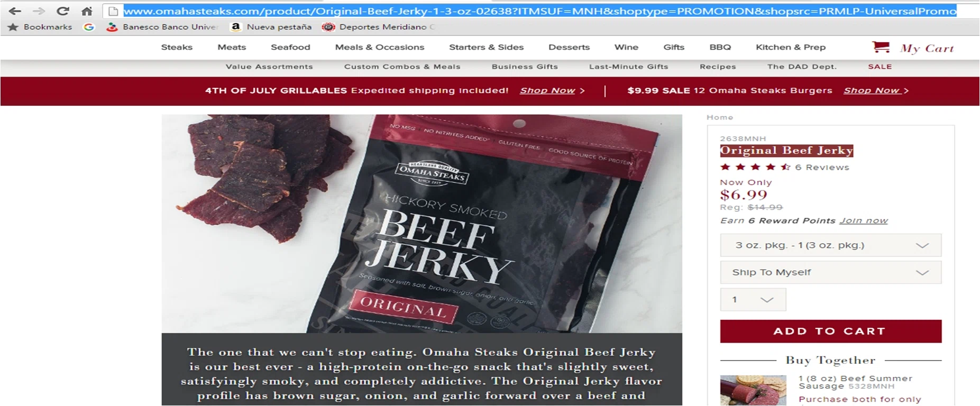Open the quantity dropdown showing 1
Image resolution: width=980 pixels, height=406 pixels.
tap(753, 300)
